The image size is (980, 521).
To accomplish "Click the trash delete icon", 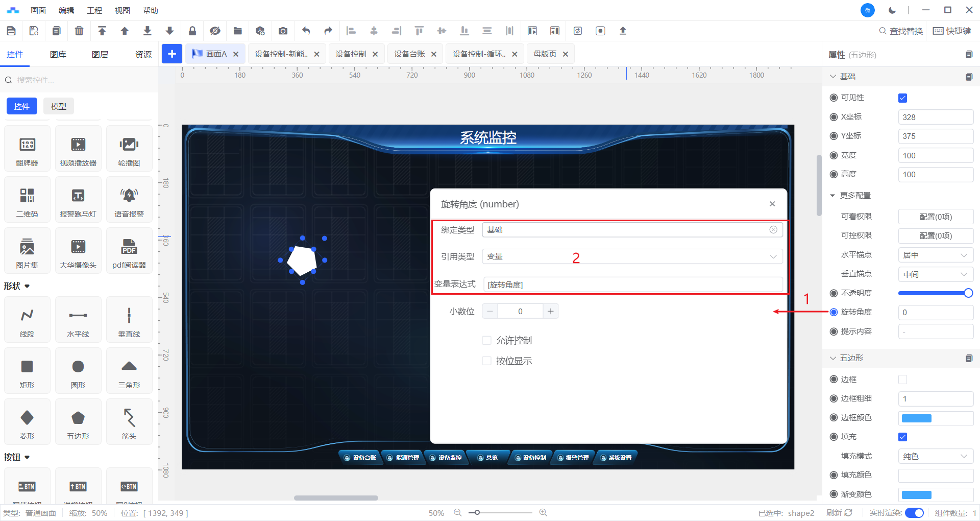I will (79, 31).
